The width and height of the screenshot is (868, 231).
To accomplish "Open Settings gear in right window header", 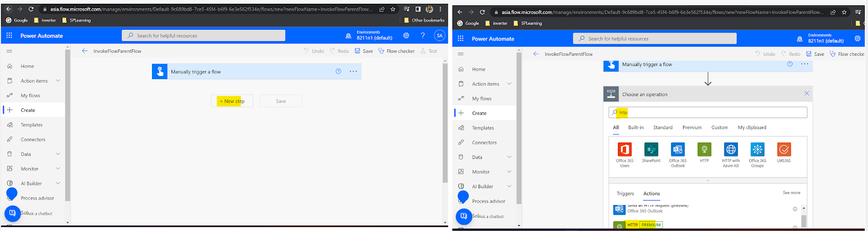I will pos(857,39).
